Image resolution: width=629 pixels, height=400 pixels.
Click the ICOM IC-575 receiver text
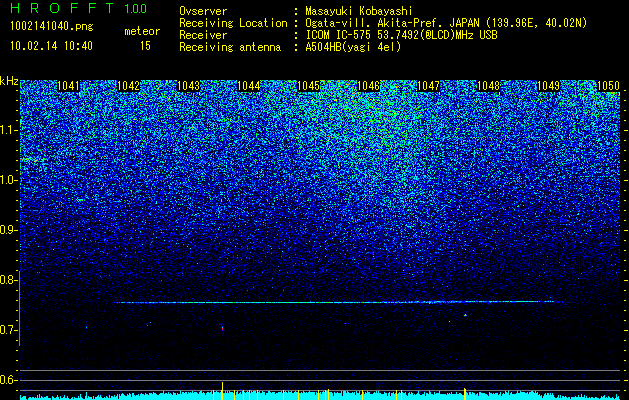click(x=401, y=35)
